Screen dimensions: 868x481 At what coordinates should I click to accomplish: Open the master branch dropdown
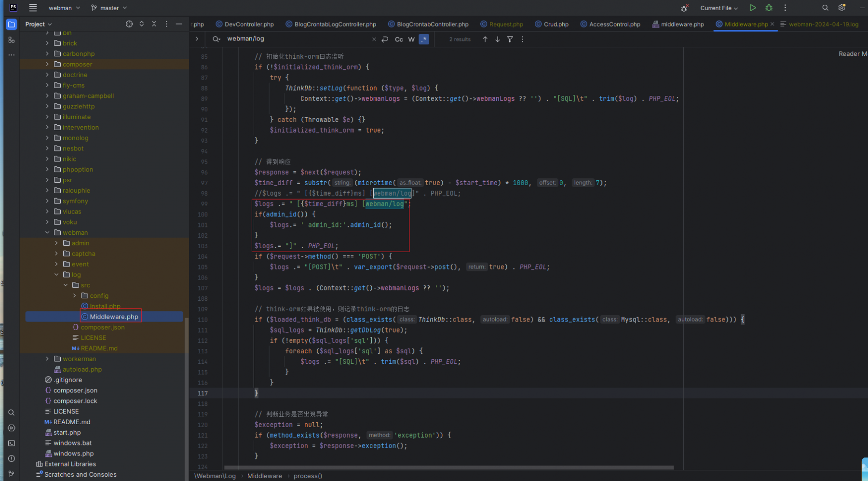coord(109,8)
